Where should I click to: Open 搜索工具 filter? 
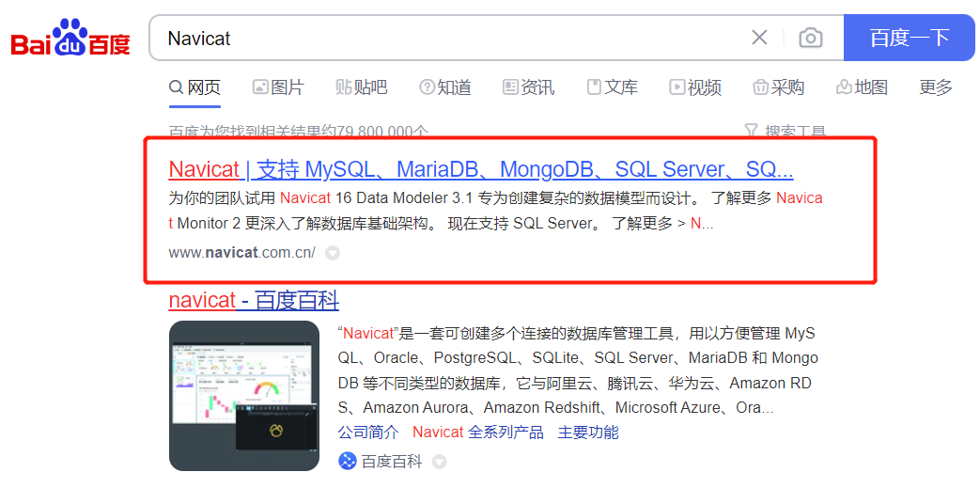point(786,132)
